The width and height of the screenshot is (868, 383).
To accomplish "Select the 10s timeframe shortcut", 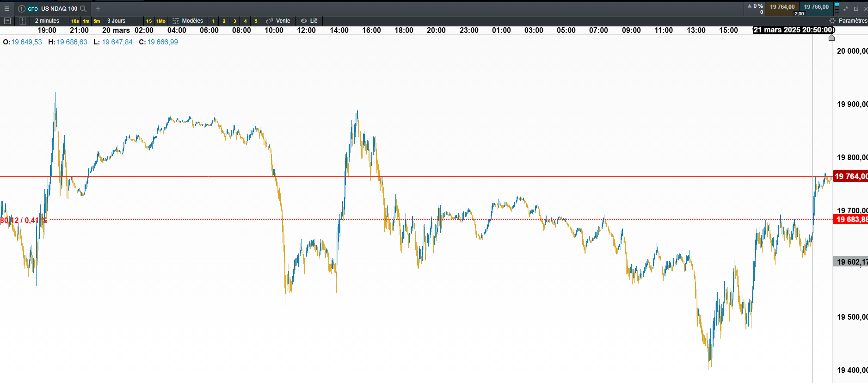I will 75,21.
